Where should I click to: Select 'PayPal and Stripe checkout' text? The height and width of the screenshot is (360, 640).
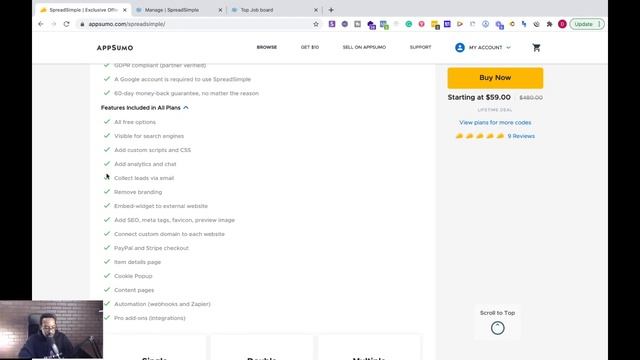click(151, 248)
